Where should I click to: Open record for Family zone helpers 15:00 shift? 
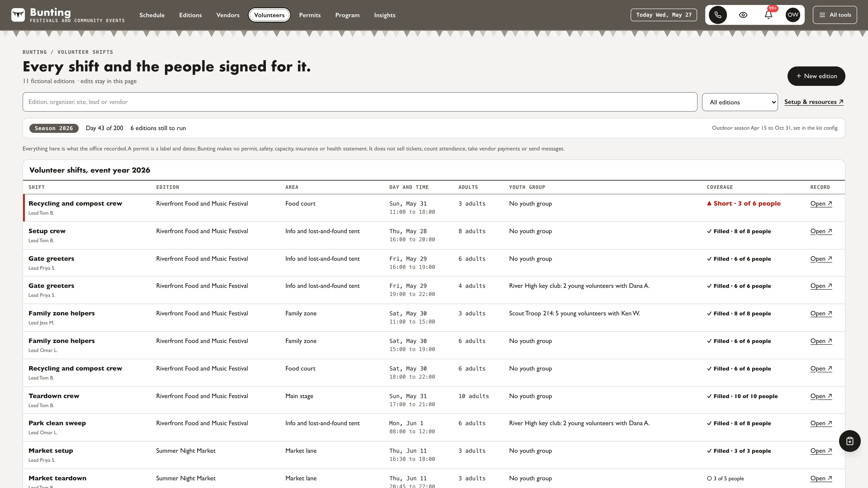click(x=821, y=341)
